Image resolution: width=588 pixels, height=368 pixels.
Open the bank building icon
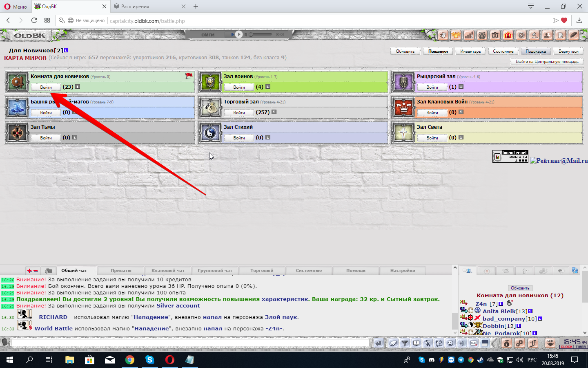click(495, 35)
